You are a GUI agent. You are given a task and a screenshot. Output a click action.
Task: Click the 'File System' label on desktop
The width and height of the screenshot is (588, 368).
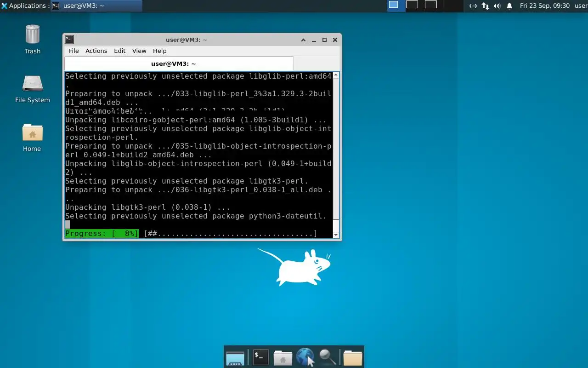point(32,100)
